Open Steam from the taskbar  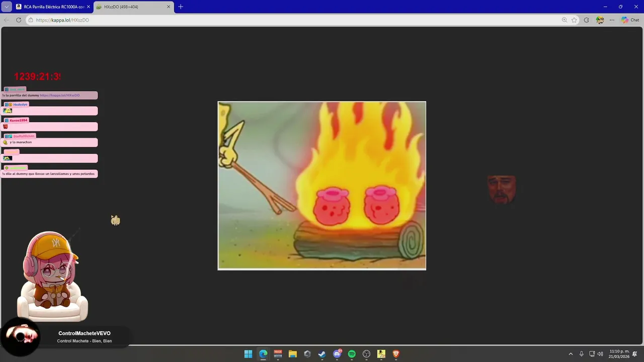pyautogui.click(x=322, y=354)
